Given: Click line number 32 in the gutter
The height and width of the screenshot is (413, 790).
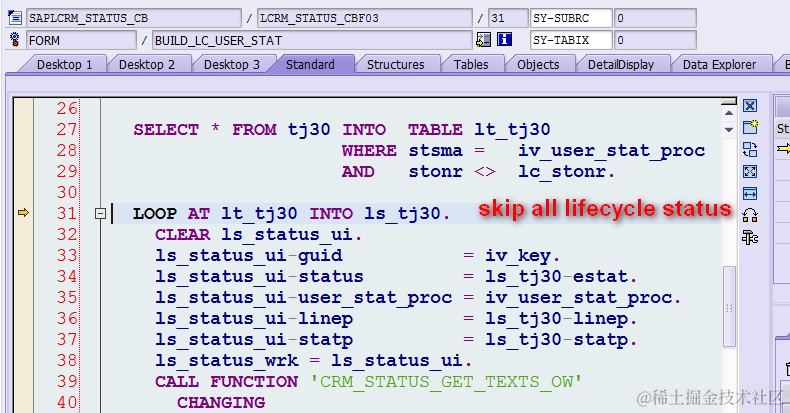Looking at the screenshot, I should (67, 235).
